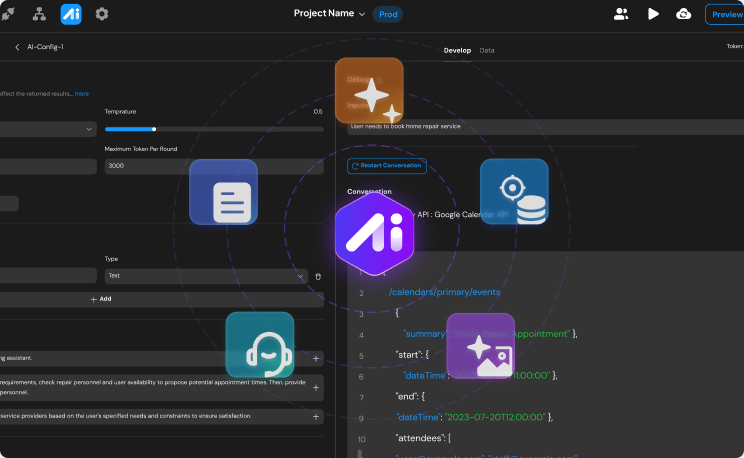Go back from AI-Config-1

point(17,47)
